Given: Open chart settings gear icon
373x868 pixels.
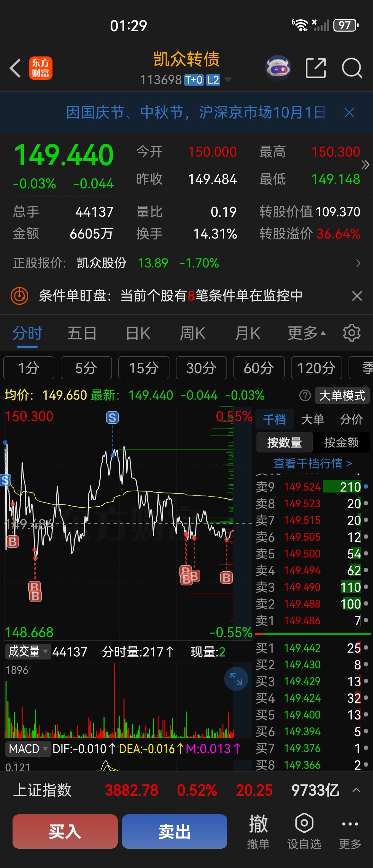Looking at the screenshot, I should tap(352, 333).
